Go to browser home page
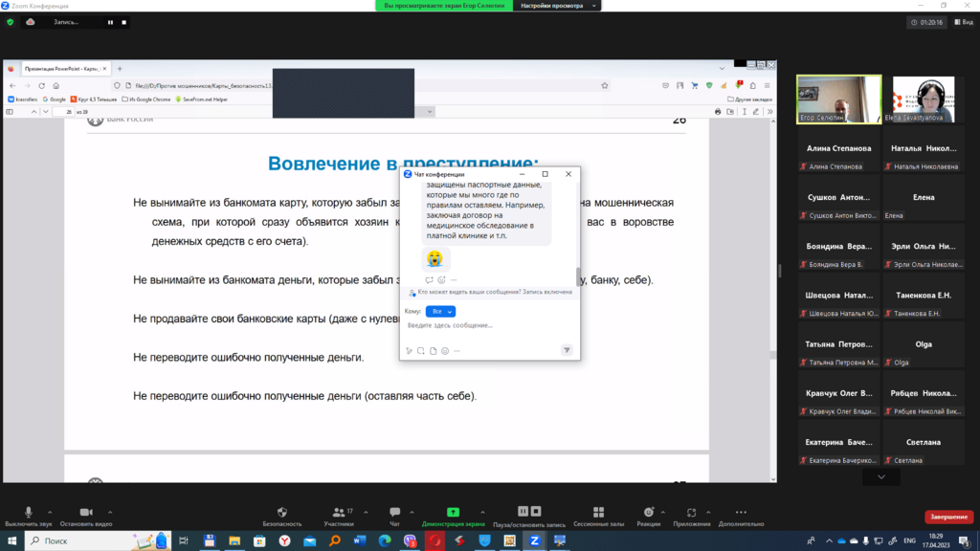The image size is (980, 551). [56, 85]
